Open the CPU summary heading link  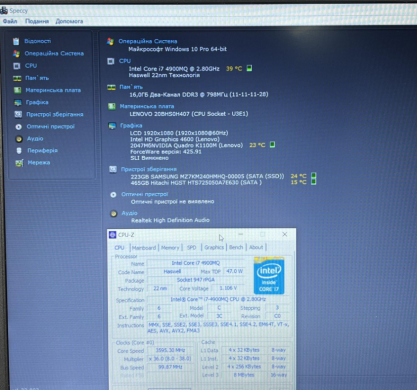click(125, 61)
